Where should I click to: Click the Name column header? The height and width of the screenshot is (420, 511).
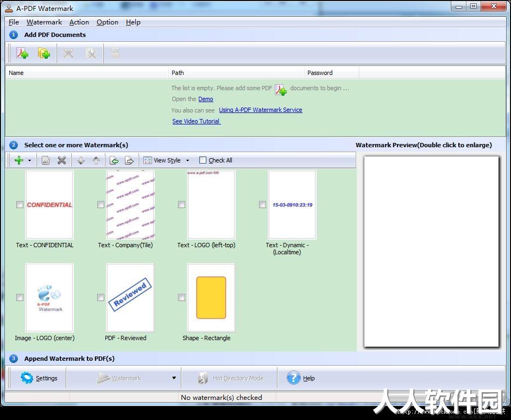87,73
